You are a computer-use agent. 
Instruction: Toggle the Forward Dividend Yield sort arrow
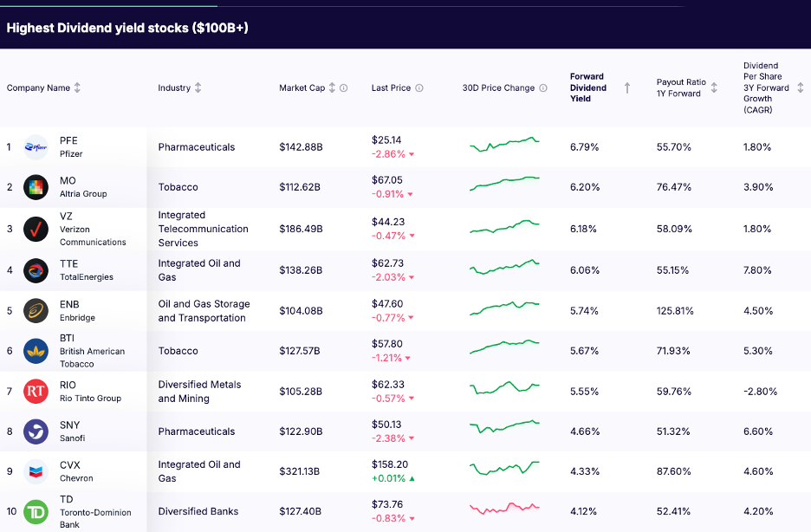click(626, 88)
